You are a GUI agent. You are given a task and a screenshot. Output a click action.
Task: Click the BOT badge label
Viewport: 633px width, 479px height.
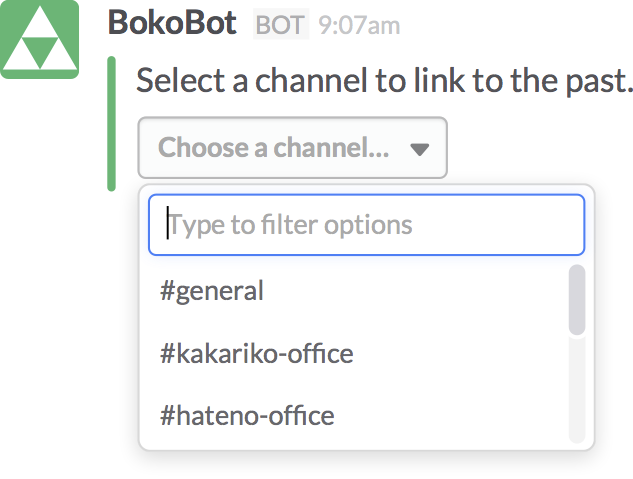pyautogui.click(x=280, y=25)
